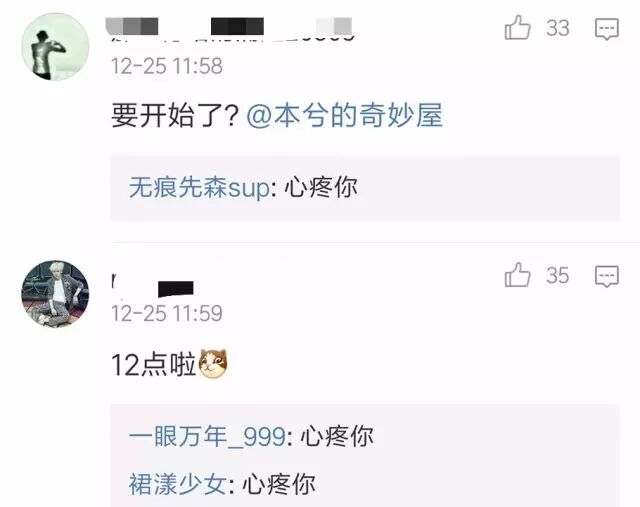Screen dimensions: 640x507
Task: Open user 一眼万年_999's profile
Action: tap(207, 437)
